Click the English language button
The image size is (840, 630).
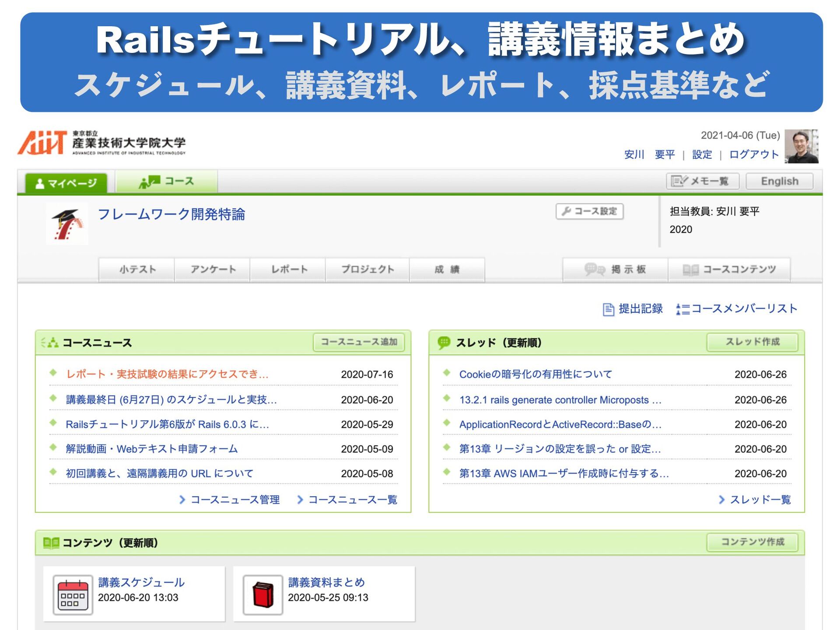point(779,181)
